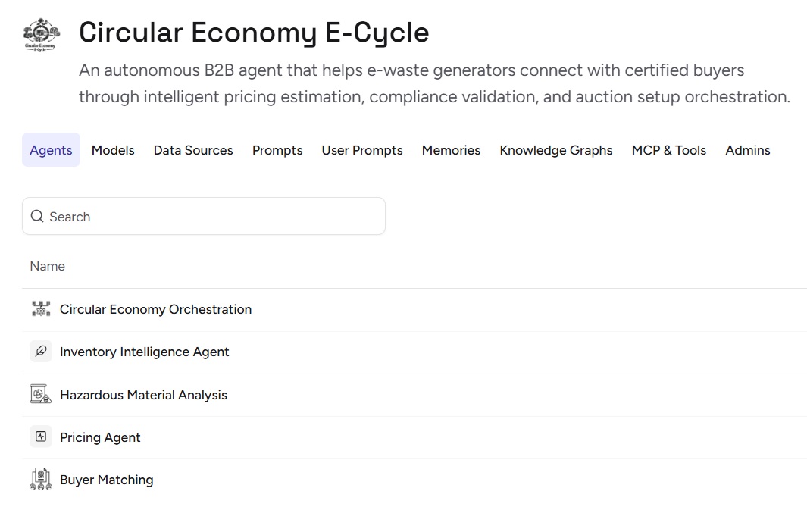The image size is (807, 532).
Task: Switch to the Models tab
Action: click(x=113, y=150)
